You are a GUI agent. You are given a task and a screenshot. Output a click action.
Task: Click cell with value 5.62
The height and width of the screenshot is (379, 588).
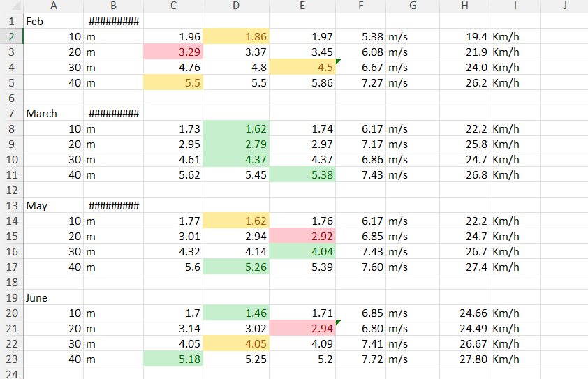coord(173,174)
